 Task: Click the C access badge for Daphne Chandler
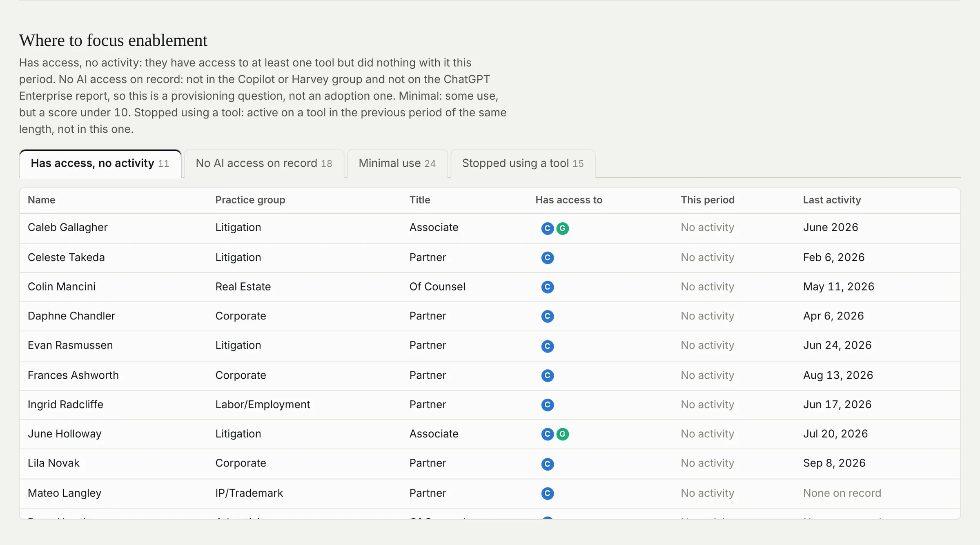pos(547,316)
